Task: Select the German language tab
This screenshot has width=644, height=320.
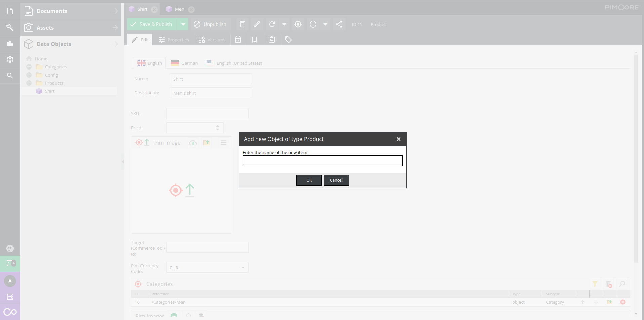Action: (x=184, y=63)
